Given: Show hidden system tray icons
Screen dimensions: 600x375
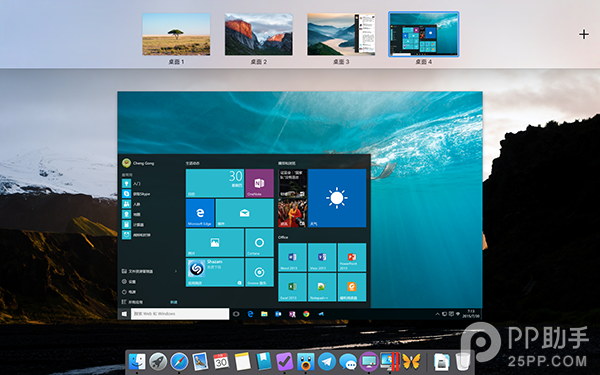Looking at the screenshot, I should pos(437,314).
